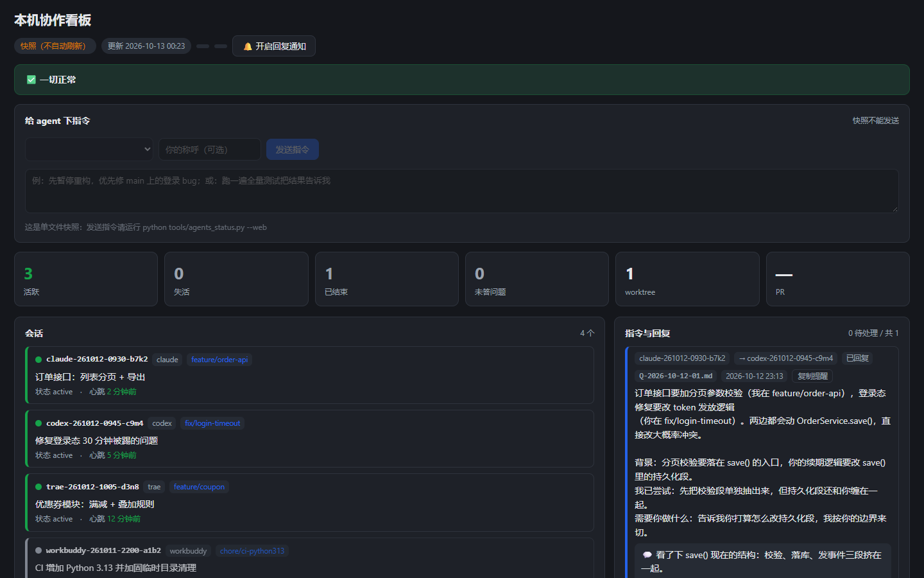Click the green checkmark beside 一切正常
Image resolution: width=924 pixels, height=578 pixels.
coord(31,80)
